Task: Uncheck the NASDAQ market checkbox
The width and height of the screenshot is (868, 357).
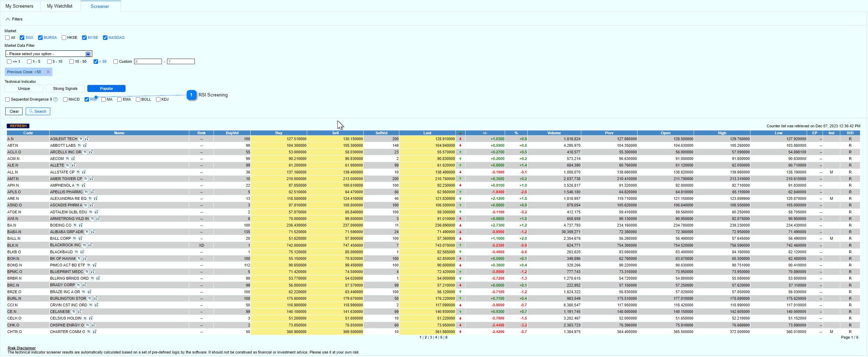Action: coord(105,37)
